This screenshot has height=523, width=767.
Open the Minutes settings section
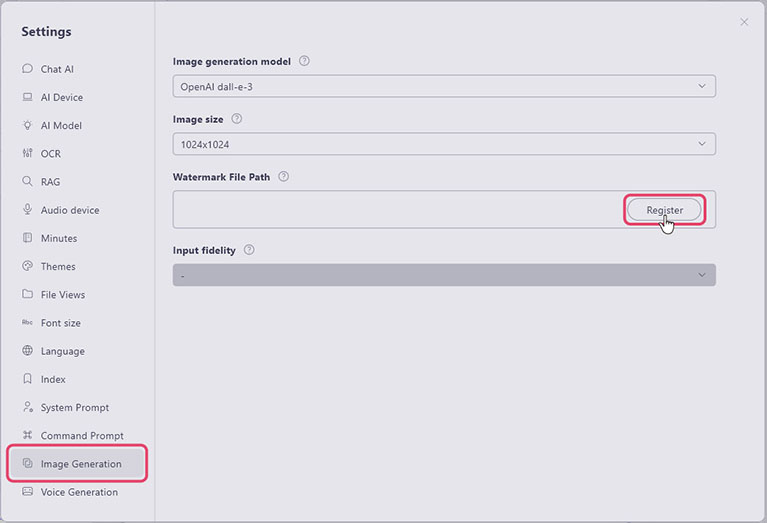coord(58,238)
